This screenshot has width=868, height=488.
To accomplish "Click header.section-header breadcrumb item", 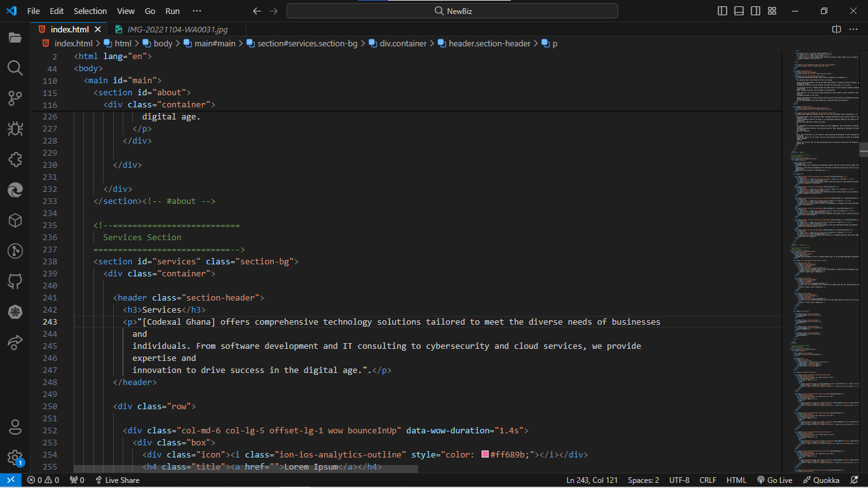I will [x=489, y=43].
